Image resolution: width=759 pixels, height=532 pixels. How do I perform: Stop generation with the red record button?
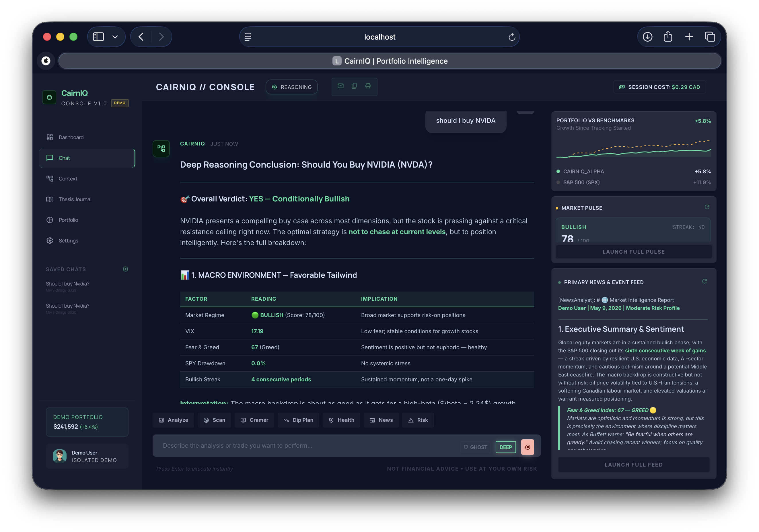coord(528,447)
